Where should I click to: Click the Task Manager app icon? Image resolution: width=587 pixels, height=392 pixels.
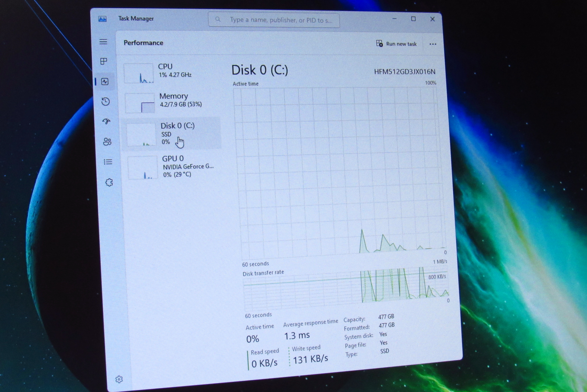pos(102,19)
